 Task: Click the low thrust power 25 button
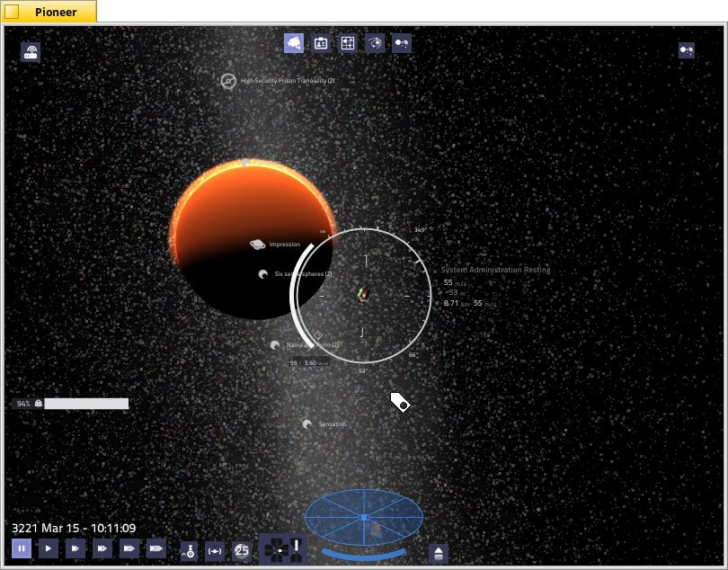(242, 551)
